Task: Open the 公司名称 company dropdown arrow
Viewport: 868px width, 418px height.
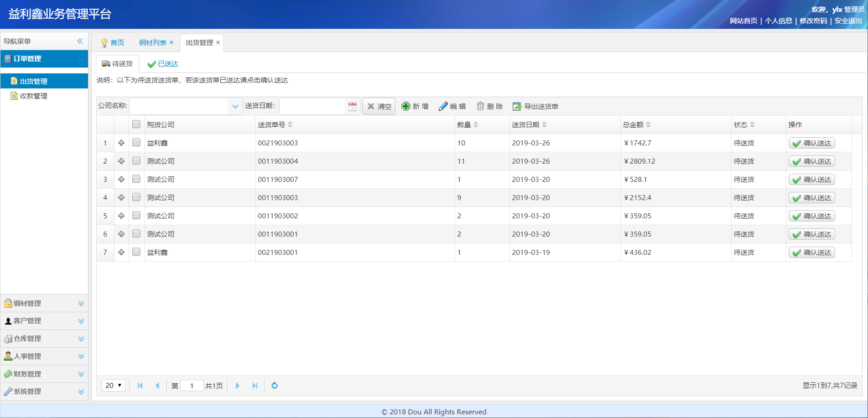Action: pos(235,106)
